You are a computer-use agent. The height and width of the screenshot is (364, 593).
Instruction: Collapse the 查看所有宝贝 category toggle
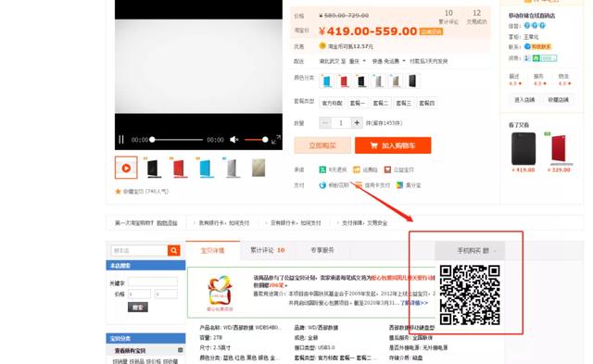(x=181, y=350)
